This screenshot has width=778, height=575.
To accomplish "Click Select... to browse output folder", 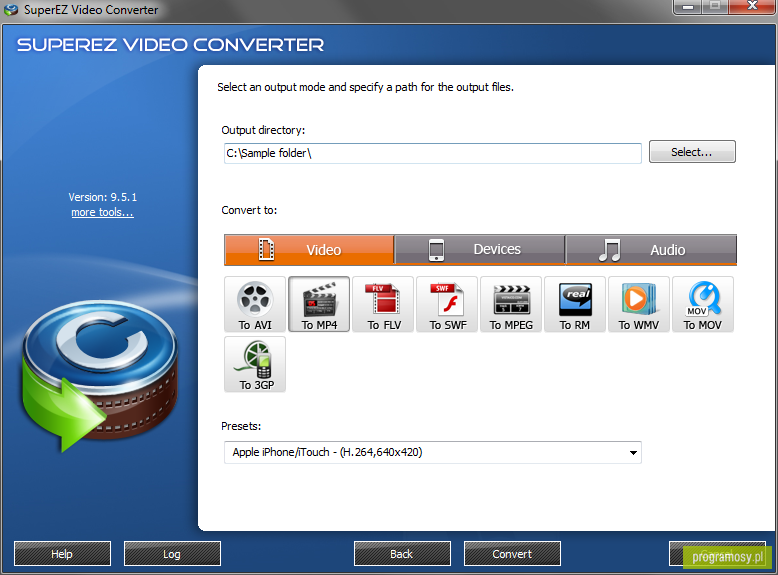I will tap(692, 152).
